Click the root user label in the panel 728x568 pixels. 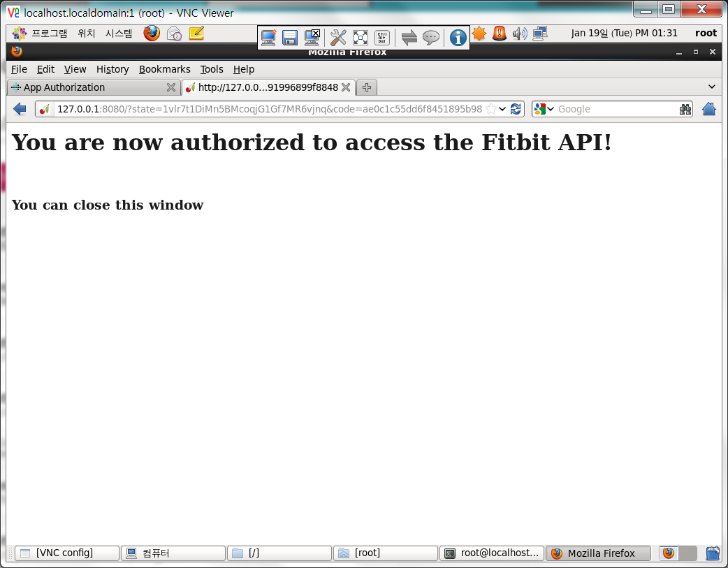pyautogui.click(x=706, y=33)
